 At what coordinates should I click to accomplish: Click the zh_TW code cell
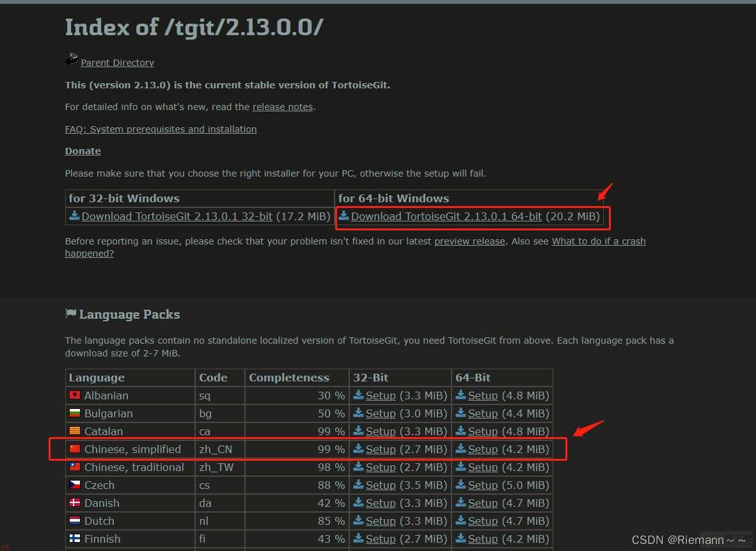pyautogui.click(x=220, y=467)
